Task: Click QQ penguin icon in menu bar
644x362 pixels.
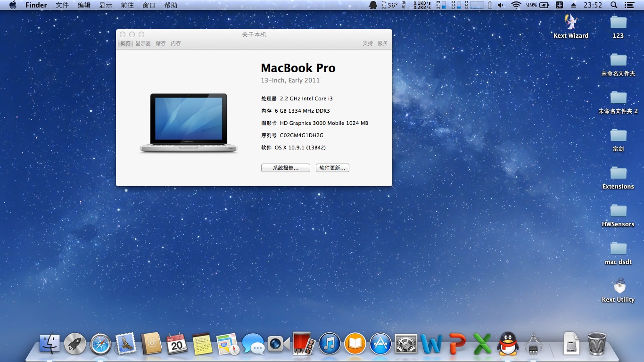Action: pos(373,5)
